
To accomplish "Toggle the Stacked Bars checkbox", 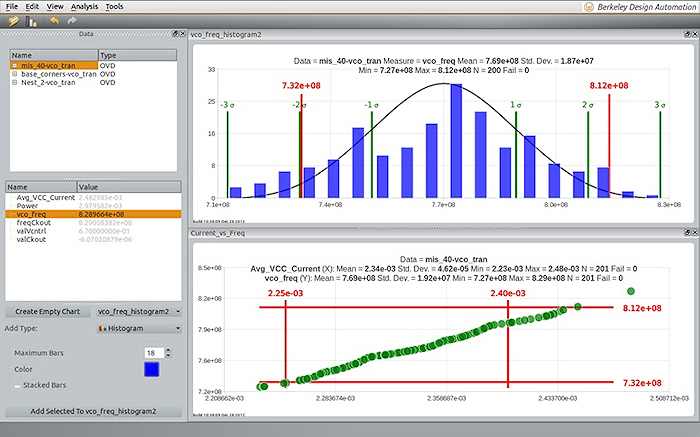I will 18,385.
